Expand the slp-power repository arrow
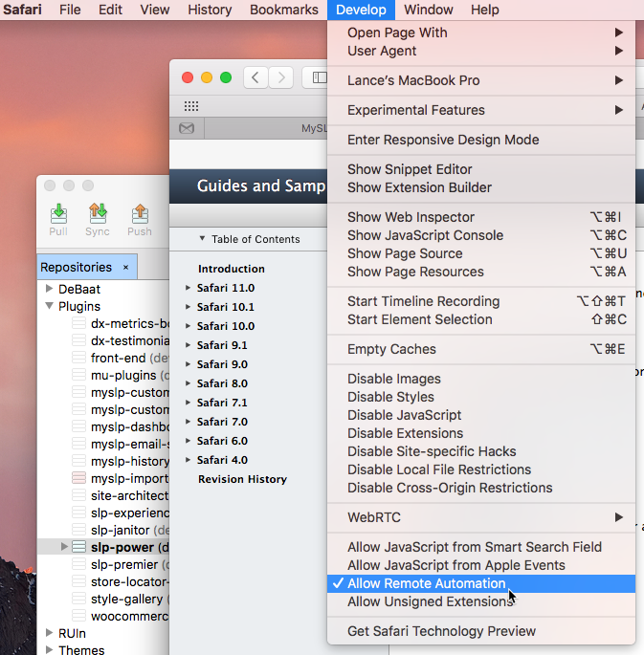 (x=64, y=546)
